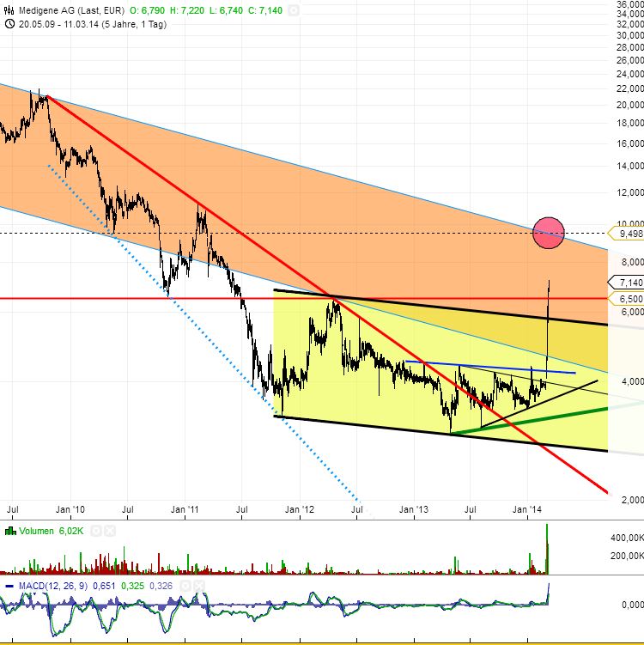644x645 pixels.
Task: Click the MACD histogram value 0,326
Action: pyautogui.click(x=161, y=586)
